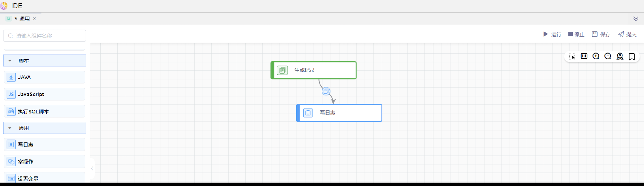Click the 生成记录 node icon
Viewport: 644px width, 186px height.
click(x=282, y=70)
